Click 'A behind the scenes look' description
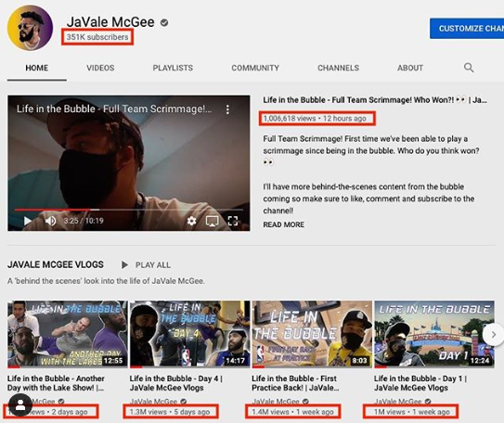 tap(106, 281)
